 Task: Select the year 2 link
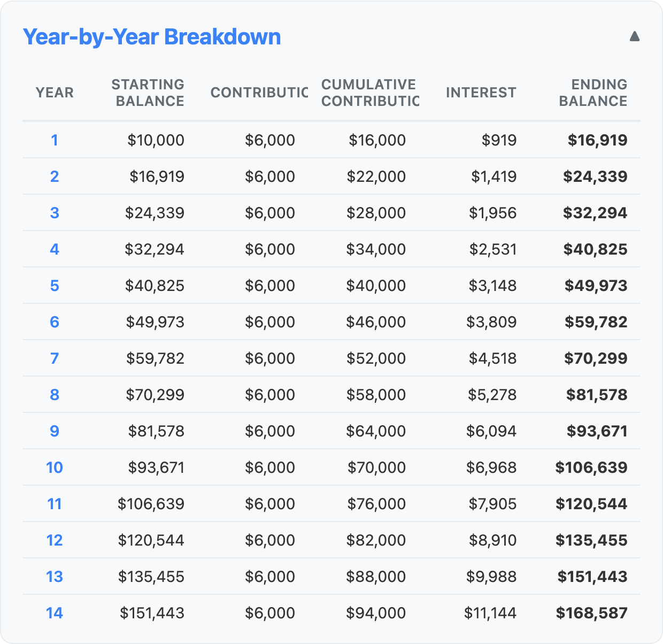coord(54,176)
